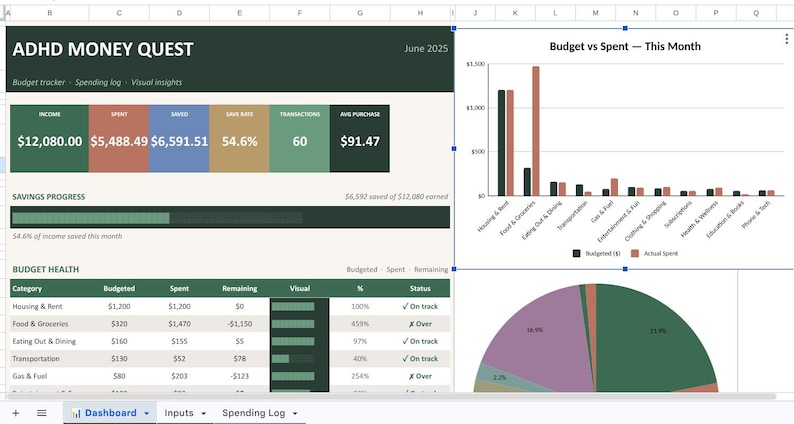
Task: Open the all sheets list icon
Action: coord(42,413)
